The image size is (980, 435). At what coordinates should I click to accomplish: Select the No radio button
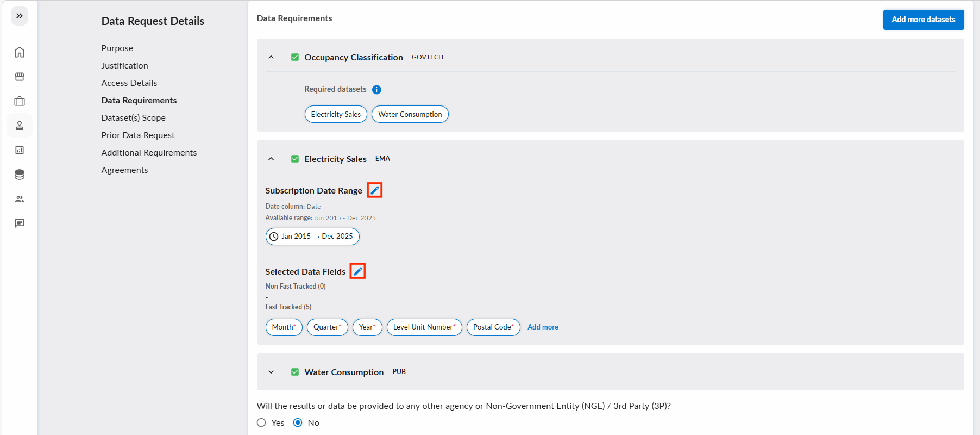click(x=298, y=422)
